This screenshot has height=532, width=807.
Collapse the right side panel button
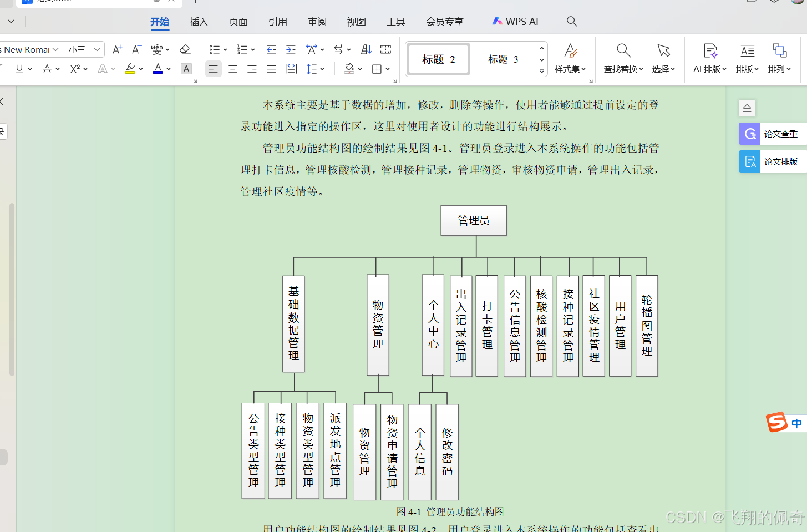[747, 108]
